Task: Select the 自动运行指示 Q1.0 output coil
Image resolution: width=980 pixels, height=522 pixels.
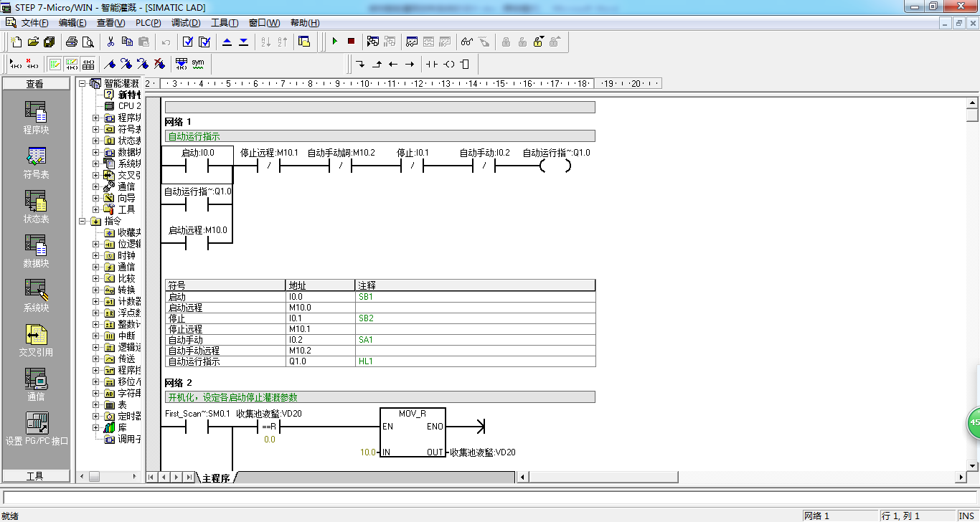Action: [556, 166]
